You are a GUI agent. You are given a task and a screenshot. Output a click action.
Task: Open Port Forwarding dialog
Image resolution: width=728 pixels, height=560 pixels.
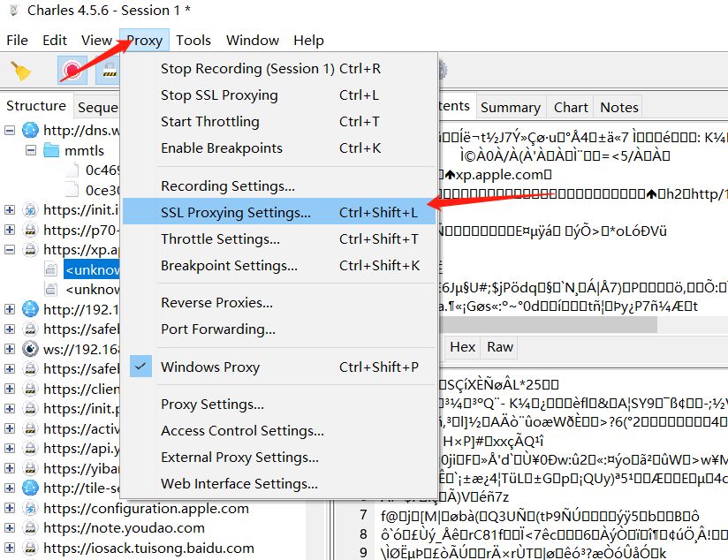278,329
